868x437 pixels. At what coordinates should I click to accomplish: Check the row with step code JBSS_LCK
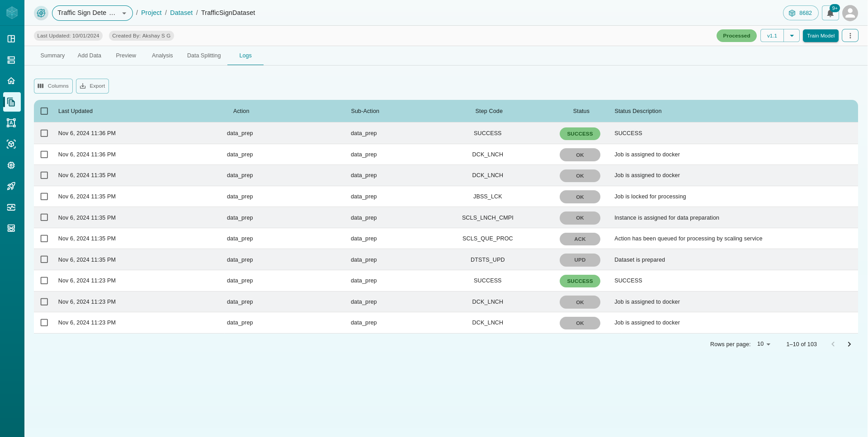(x=44, y=197)
